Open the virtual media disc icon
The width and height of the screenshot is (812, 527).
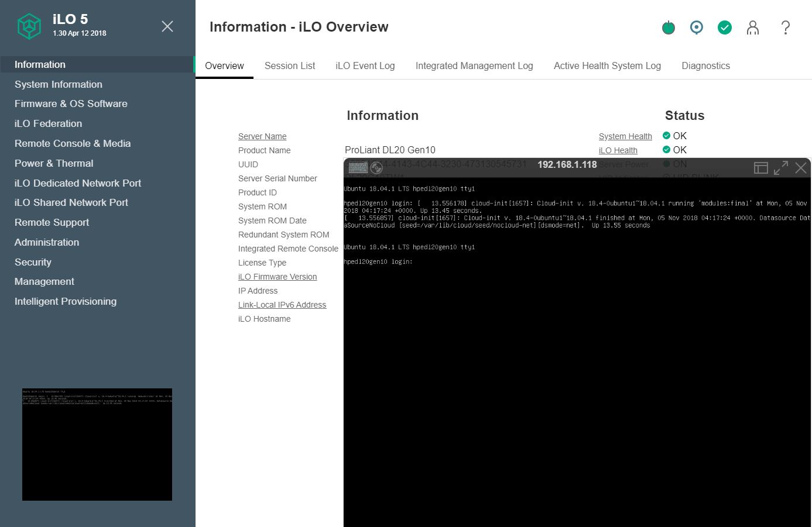[376, 168]
